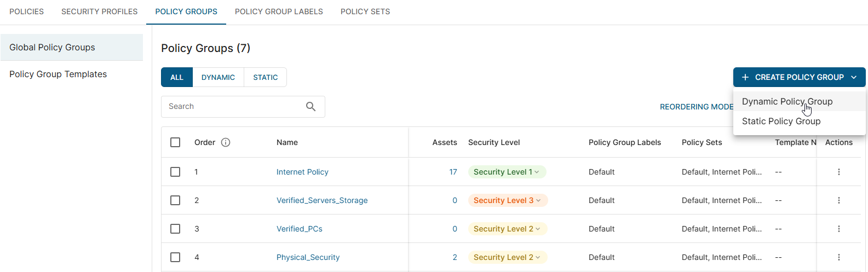Click Create Policy Group dropdown button
868x272 pixels.
coord(799,77)
